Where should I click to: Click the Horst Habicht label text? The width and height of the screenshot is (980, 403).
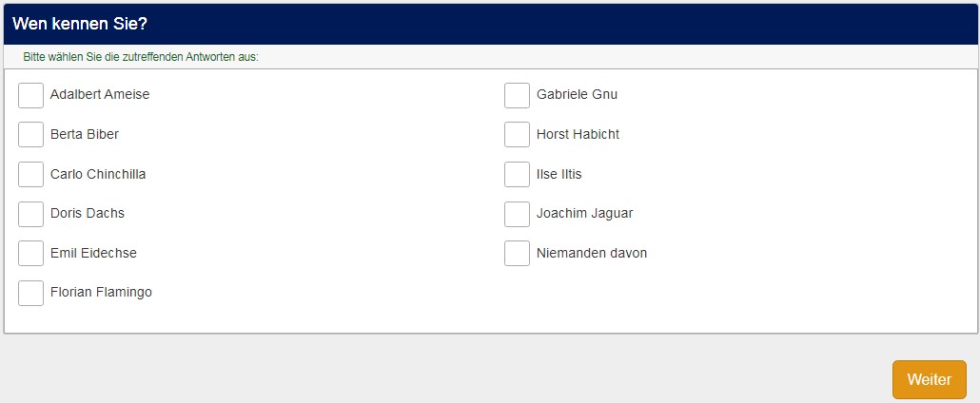pyautogui.click(x=578, y=135)
